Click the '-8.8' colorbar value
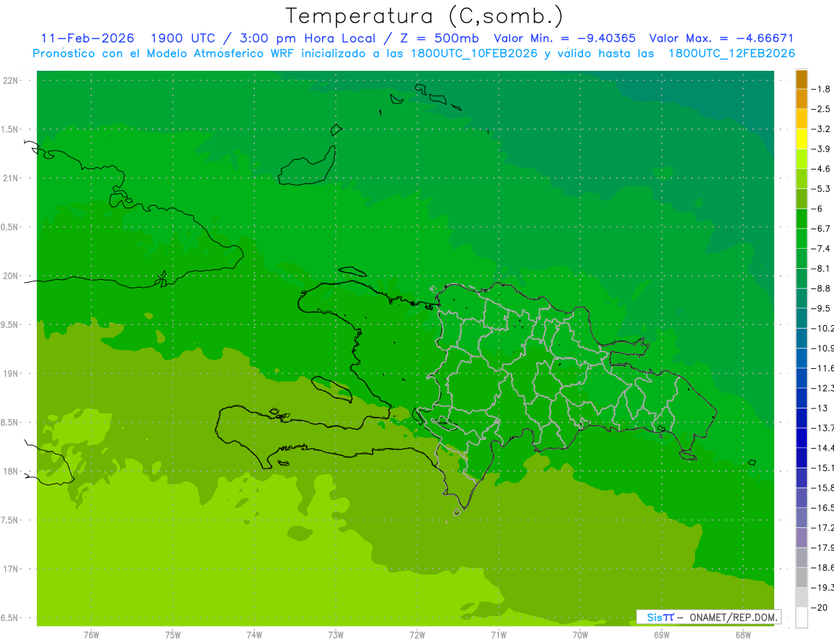 point(822,288)
